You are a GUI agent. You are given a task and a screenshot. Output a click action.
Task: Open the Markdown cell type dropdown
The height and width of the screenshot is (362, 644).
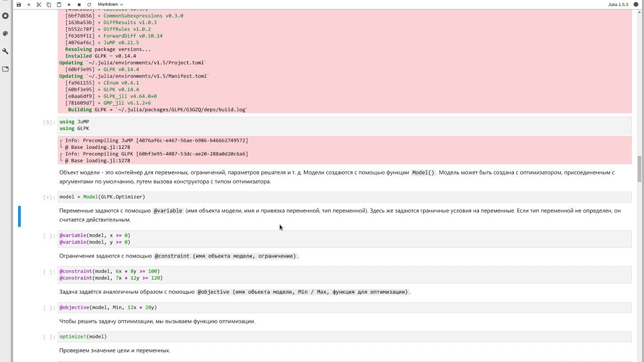tap(110, 5)
